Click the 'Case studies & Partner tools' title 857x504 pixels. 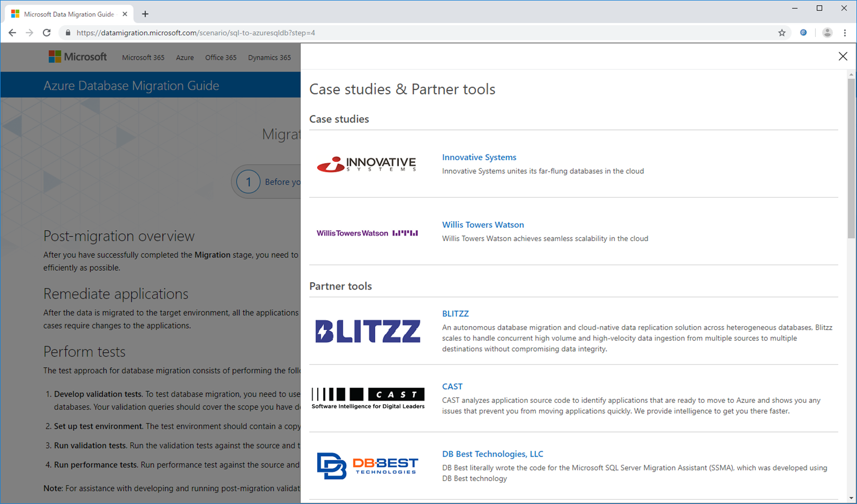coord(402,89)
